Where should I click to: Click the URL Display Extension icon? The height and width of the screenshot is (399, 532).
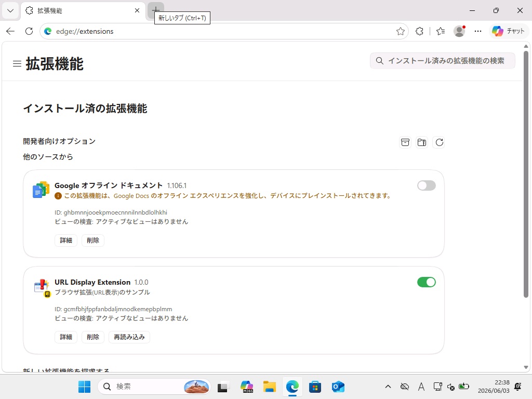pos(42,288)
